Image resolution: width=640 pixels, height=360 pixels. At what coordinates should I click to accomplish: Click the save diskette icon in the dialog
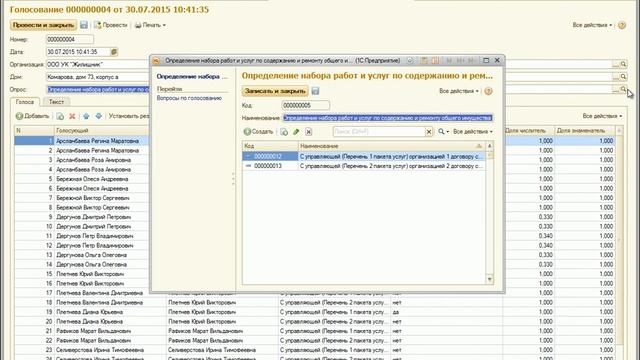[x=316, y=91]
